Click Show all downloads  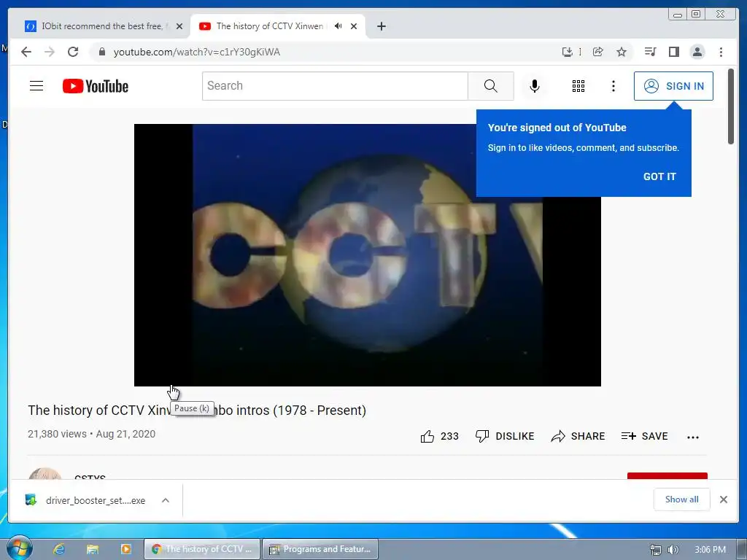[682, 499]
